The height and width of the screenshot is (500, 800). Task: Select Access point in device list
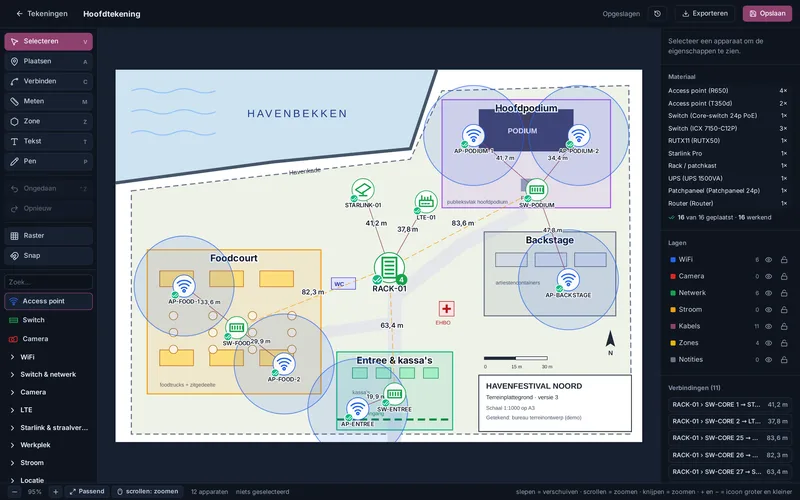(48, 301)
